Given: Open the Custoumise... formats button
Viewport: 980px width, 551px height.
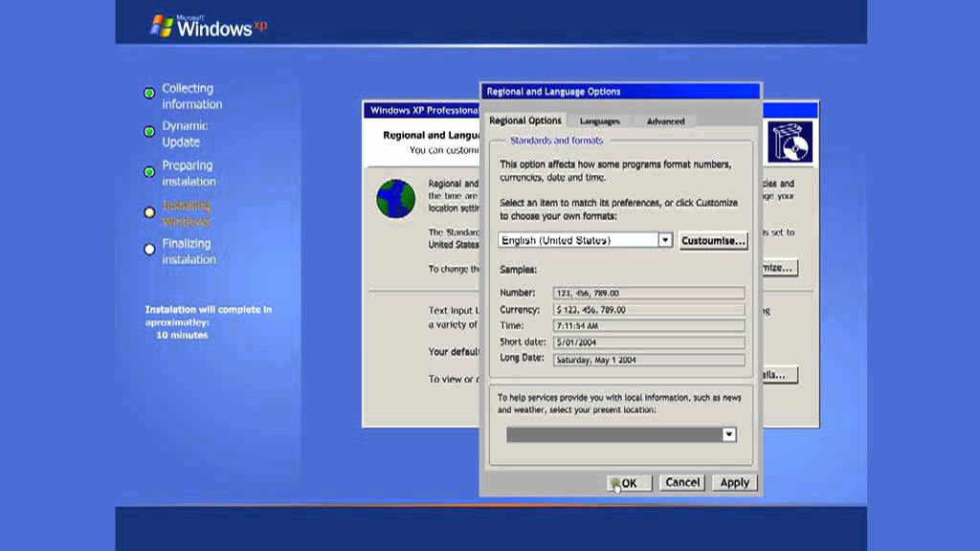Looking at the screenshot, I should 713,240.
